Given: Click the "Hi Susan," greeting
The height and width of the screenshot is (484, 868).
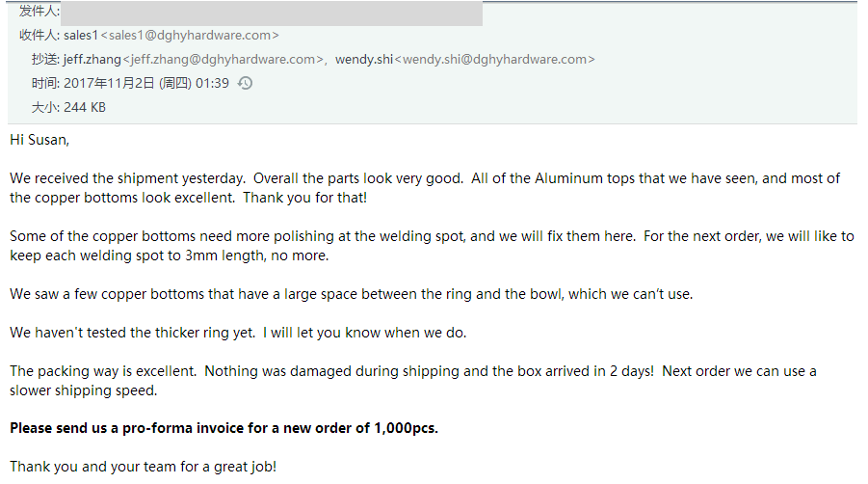Looking at the screenshot, I should (39, 140).
